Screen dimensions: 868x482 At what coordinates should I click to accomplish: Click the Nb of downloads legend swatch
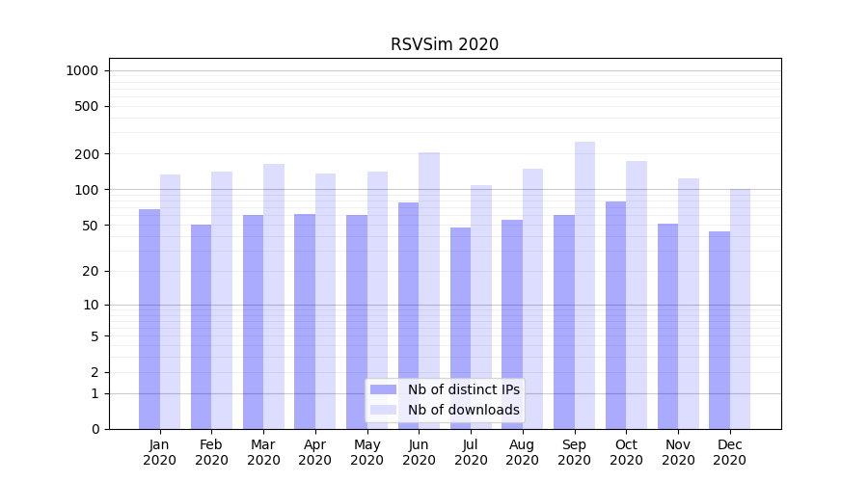click(x=383, y=410)
